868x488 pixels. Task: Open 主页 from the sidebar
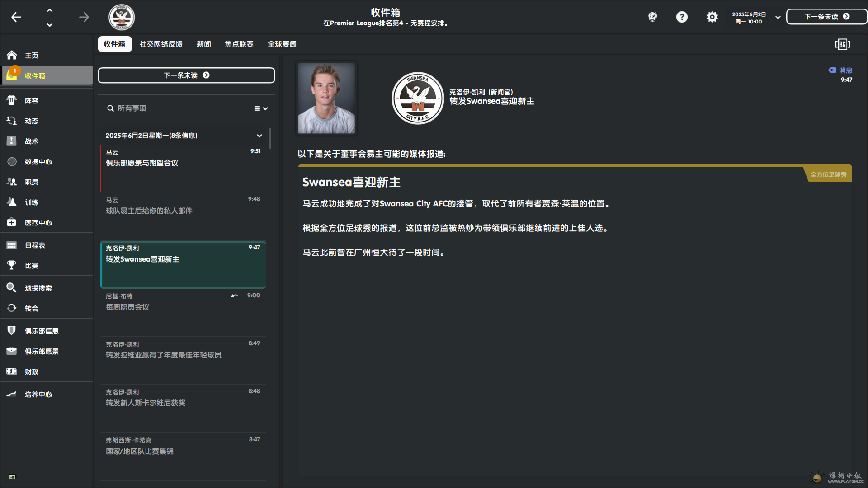(47, 55)
